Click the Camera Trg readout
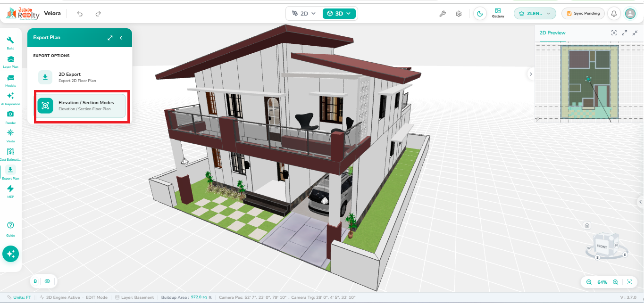 coord(323,297)
